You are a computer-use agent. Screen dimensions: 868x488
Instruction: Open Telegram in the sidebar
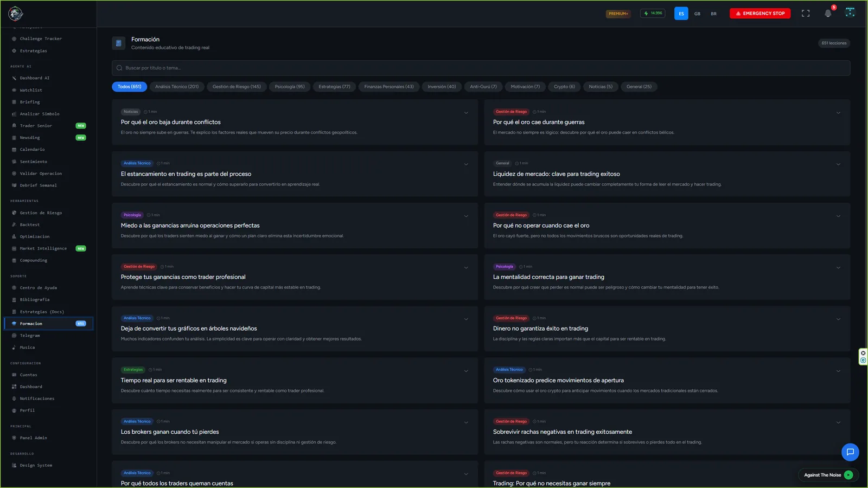point(30,336)
